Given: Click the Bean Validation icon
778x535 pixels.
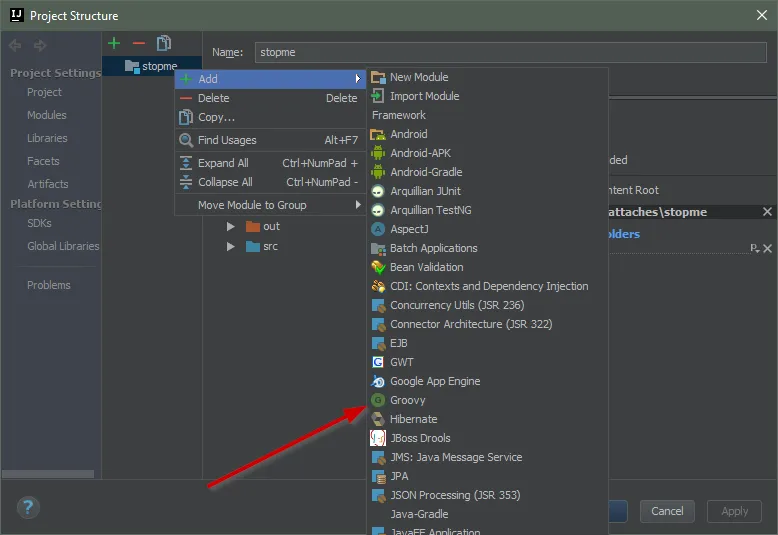Looking at the screenshot, I should point(378,268).
